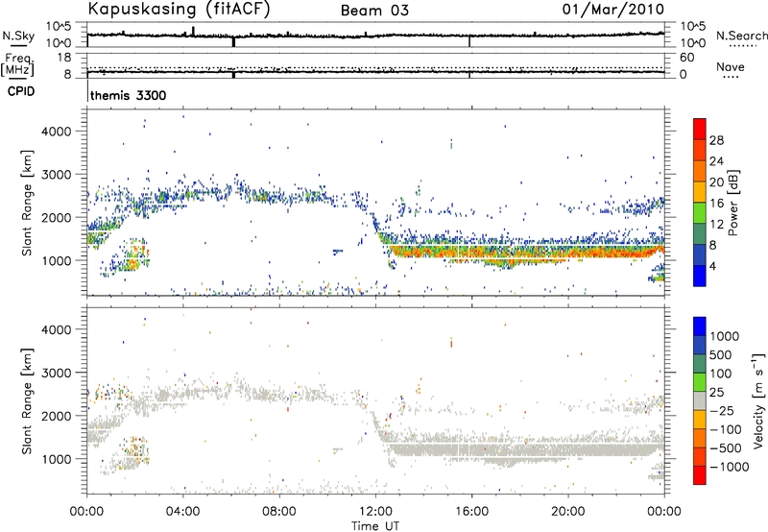Click the light green Power segment between 12 and 16
This screenshot has height=532, width=768.
point(700,212)
